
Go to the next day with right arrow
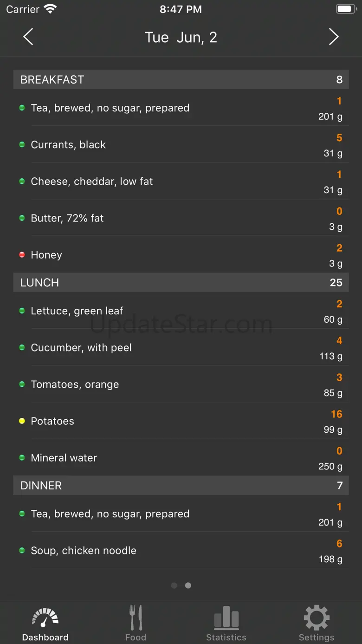coord(334,37)
